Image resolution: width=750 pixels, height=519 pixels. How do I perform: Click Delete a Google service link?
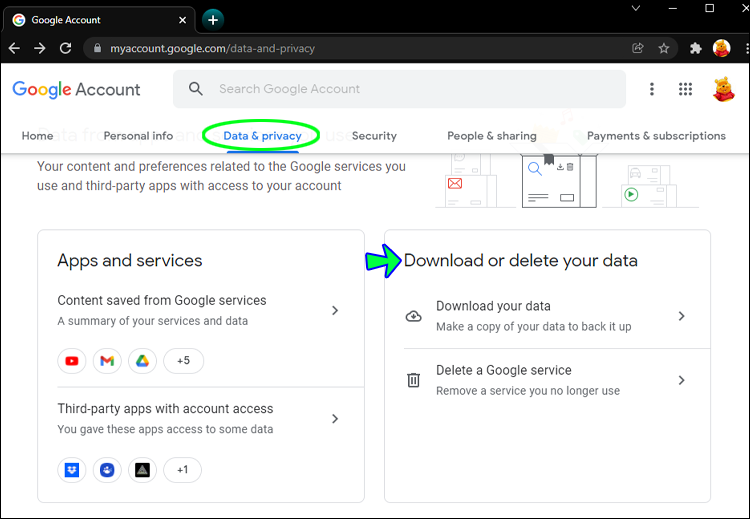pos(503,370)
